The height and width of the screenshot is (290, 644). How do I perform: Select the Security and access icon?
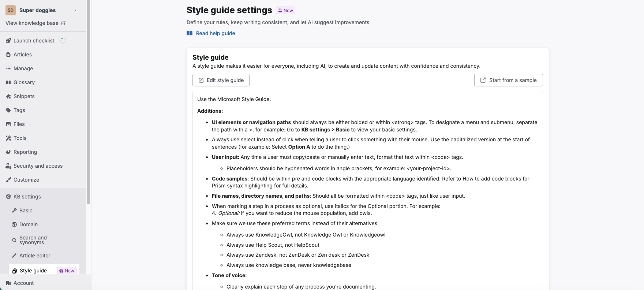pyautogui.click(x=8, y=166)
